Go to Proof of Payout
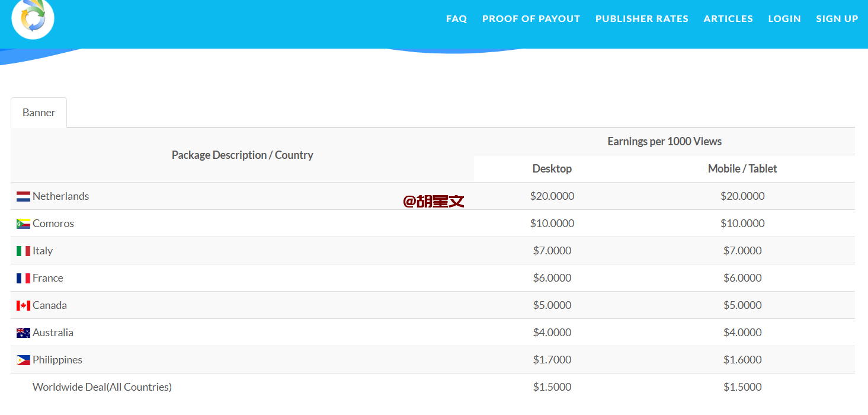Screen dimensions: 868x415 (x=531, y=19)
